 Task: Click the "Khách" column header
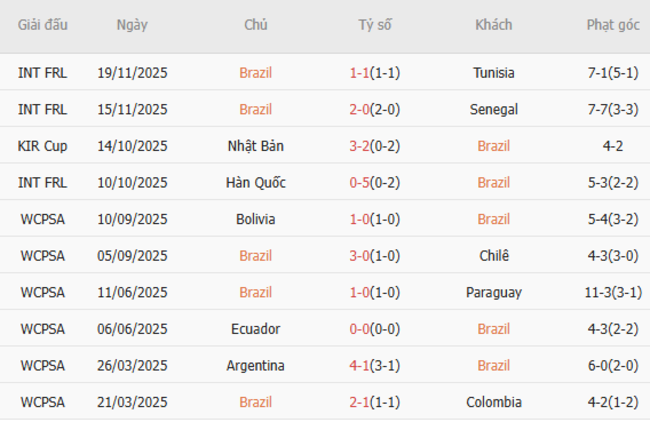pyautogui.click(x=493, y=25)
